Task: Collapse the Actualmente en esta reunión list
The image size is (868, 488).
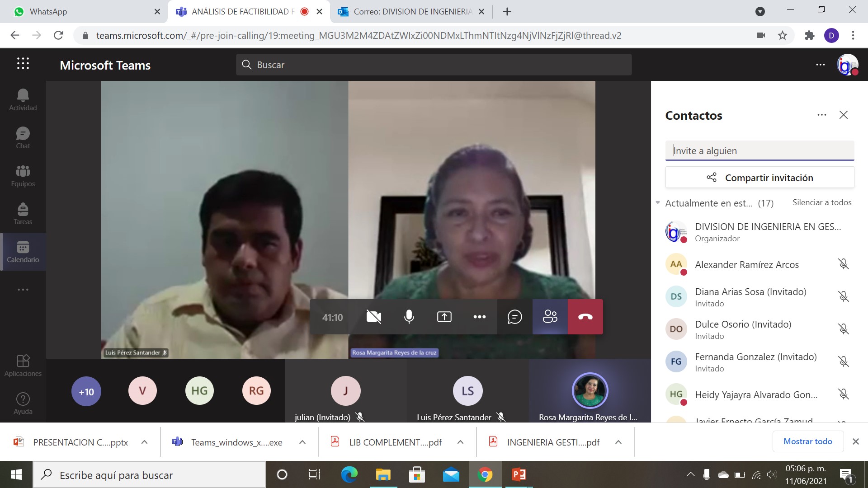Action: pos(658,203)
